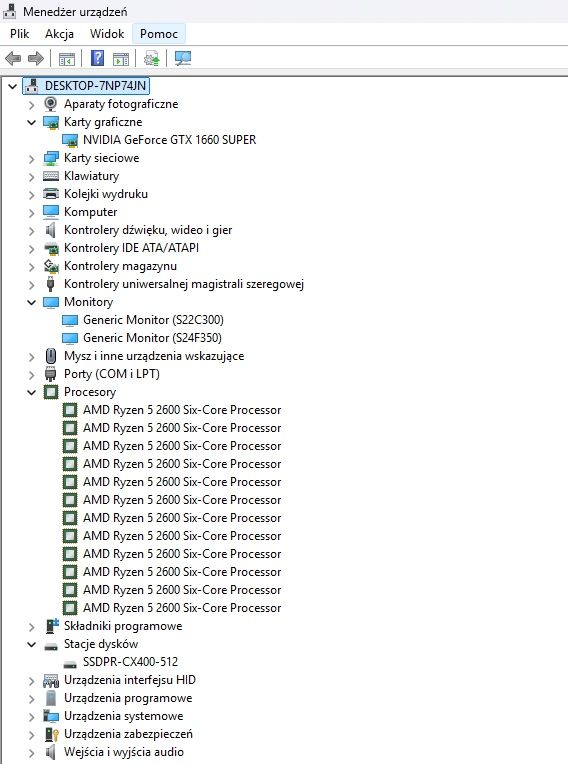Select NVIDIA GeForce GTX 1660 SUPER device
Screen dimensions: 568x764
pyautogui.click(x=169, y=140)
